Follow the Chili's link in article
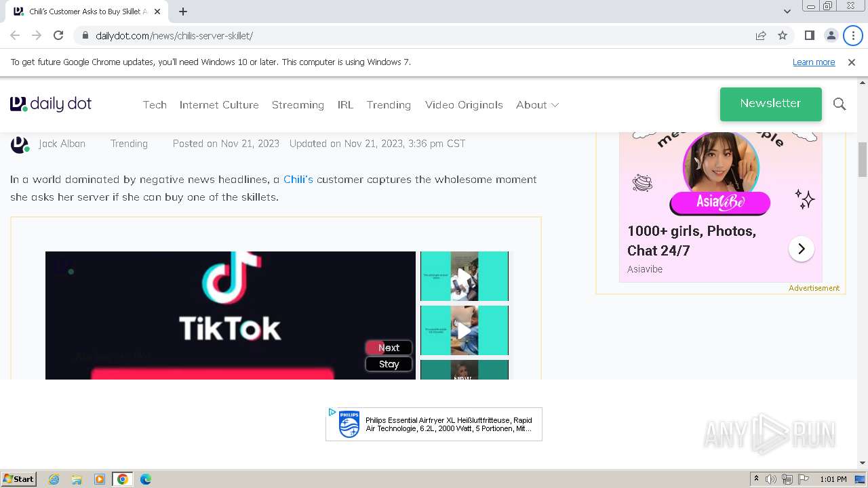 298,180
